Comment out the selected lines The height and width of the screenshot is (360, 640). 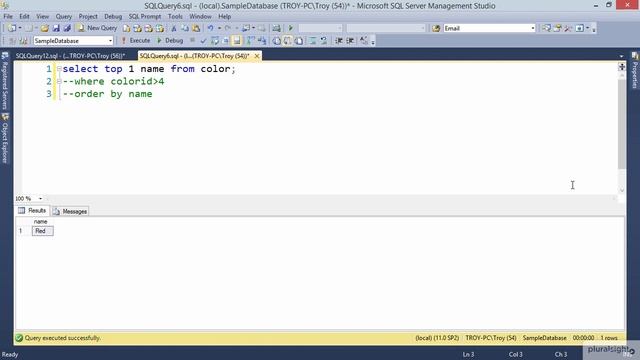coord(313,41)
